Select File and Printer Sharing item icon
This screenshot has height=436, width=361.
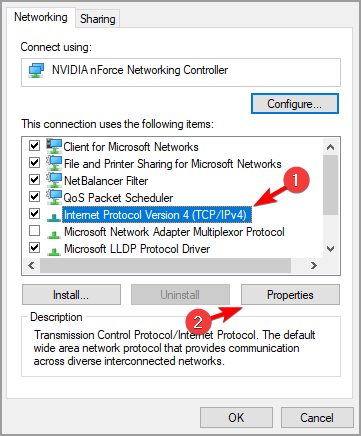54,163
